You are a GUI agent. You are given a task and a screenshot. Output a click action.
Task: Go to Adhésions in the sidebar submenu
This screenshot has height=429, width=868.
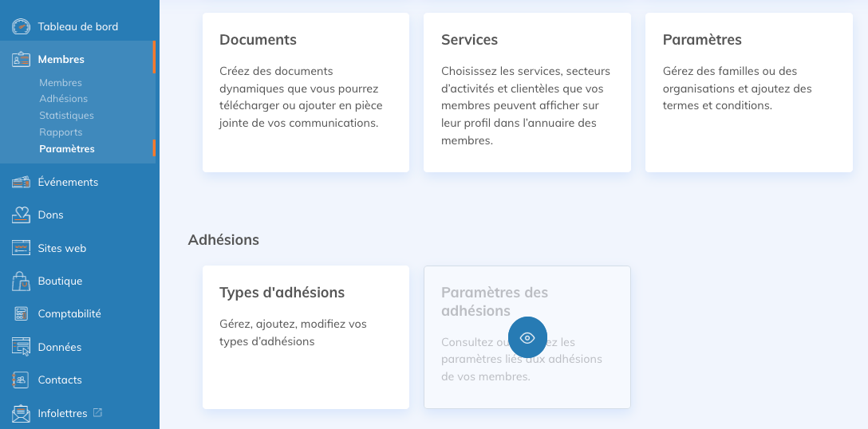pyautogui.click(x=63, y=99)
